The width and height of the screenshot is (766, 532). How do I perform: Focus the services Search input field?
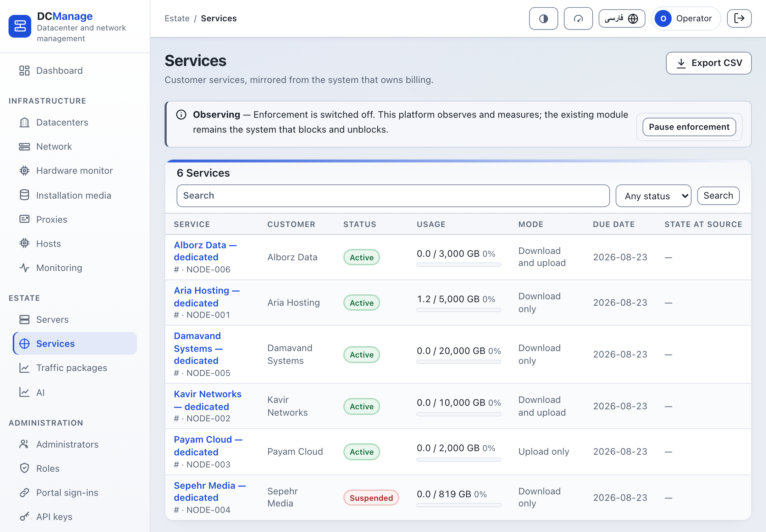(393, 196)
